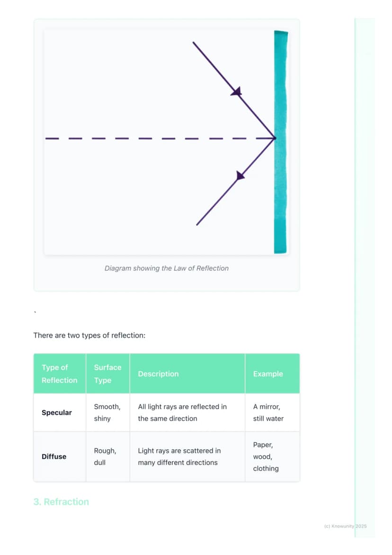Click the light green vertical side strip
392x555 pixels.
[365, 278]
